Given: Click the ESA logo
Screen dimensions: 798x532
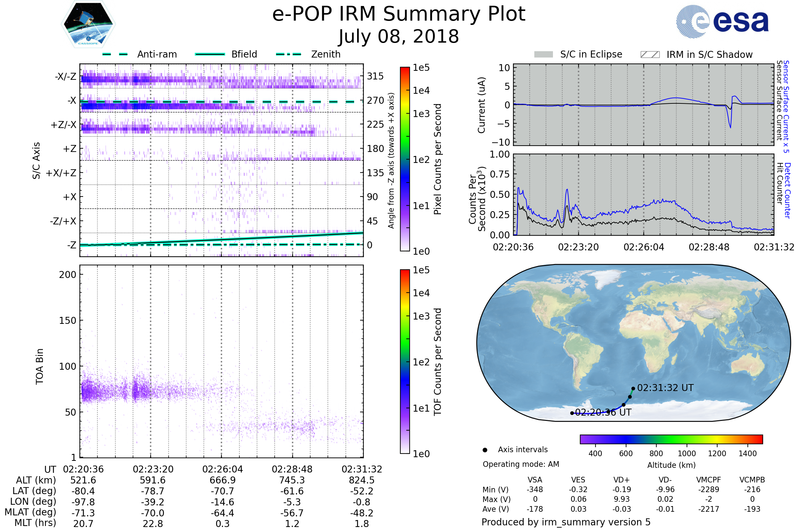Looking at the screenshot, I should click(x=723, y=21).
